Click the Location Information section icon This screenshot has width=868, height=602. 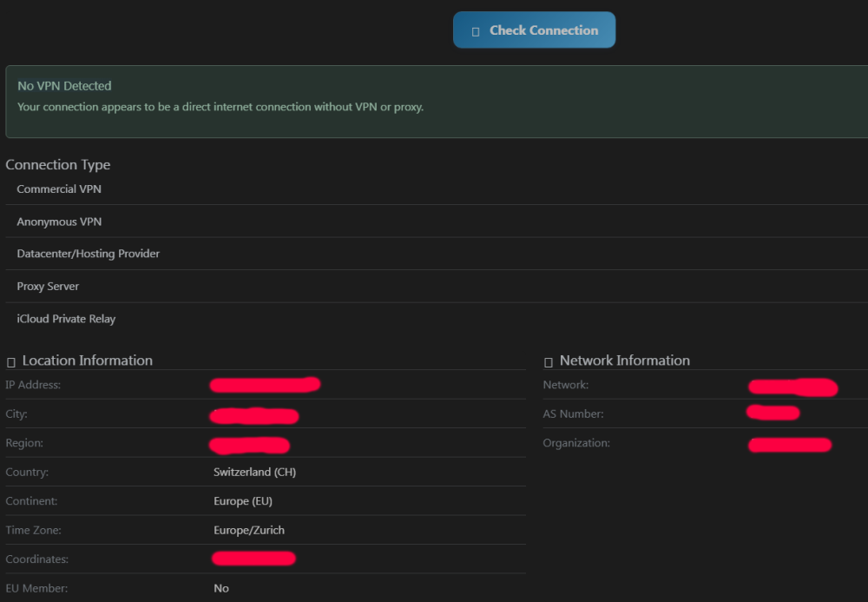tap(11, 361)
